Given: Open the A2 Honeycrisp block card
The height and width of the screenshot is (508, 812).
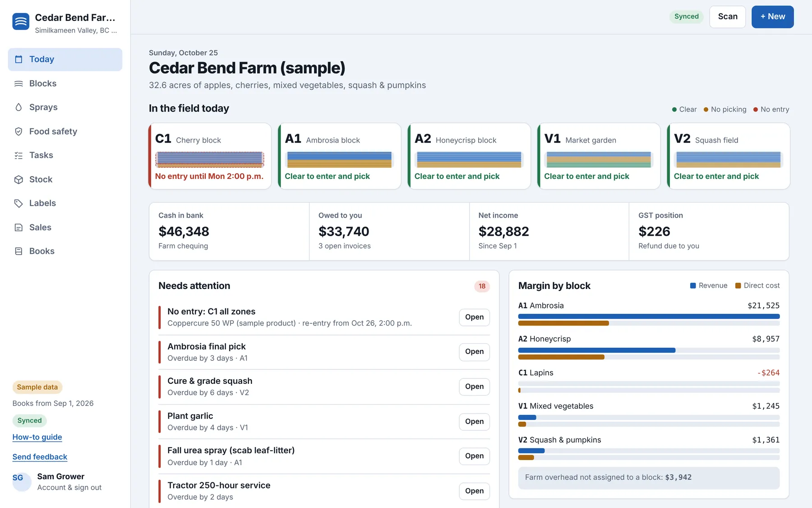Looking at the screenshot, I should tap(469, 156).
